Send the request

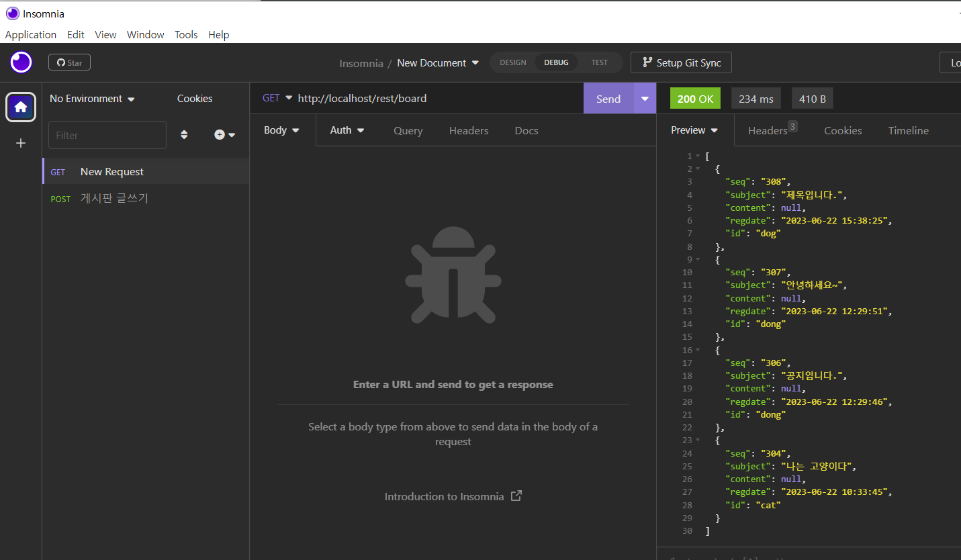coord(608,99)
